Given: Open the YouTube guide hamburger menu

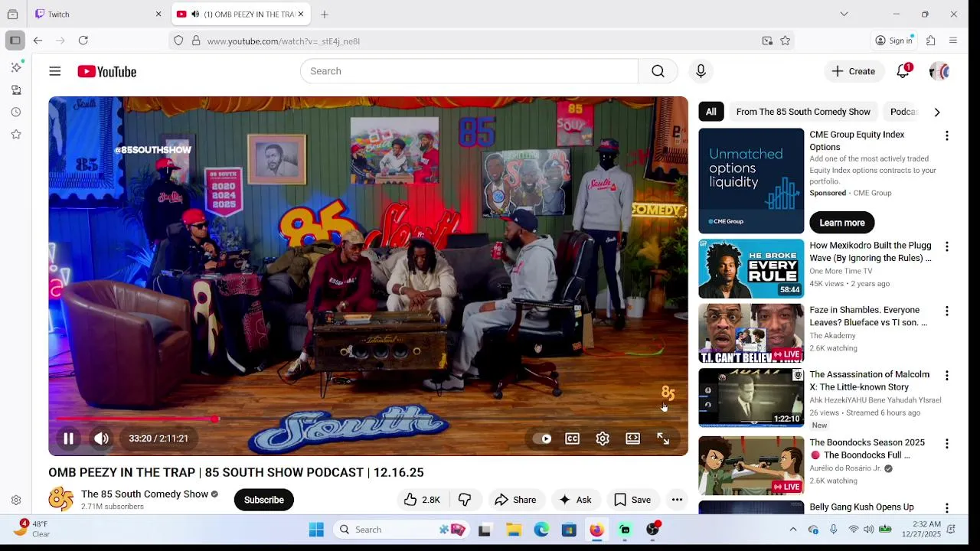Looking at the screenshot, I should 54,71.
